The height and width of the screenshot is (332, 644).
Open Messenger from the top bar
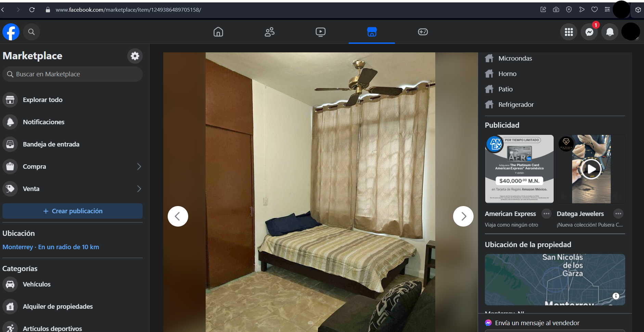click(x=589, y=31)
